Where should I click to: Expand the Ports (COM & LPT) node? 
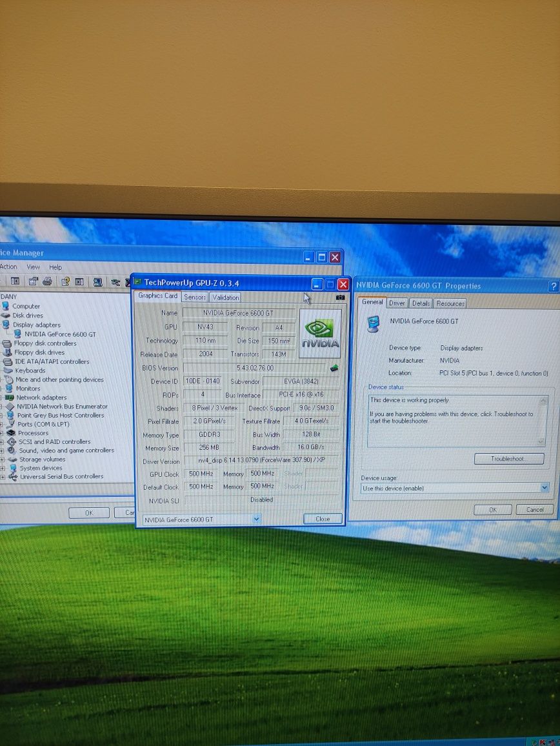tap(2, 424)
